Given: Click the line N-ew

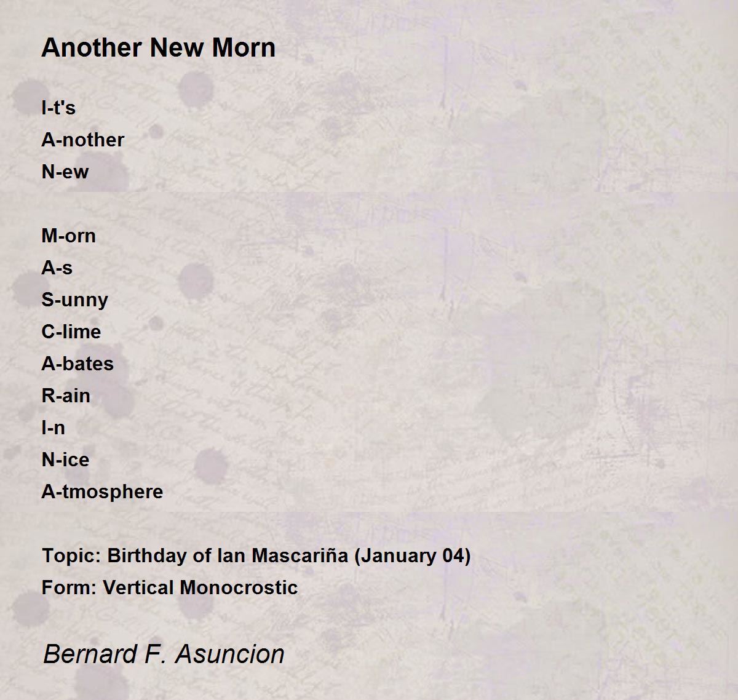Looking at the screenshot, I should [x=65, y=172].
